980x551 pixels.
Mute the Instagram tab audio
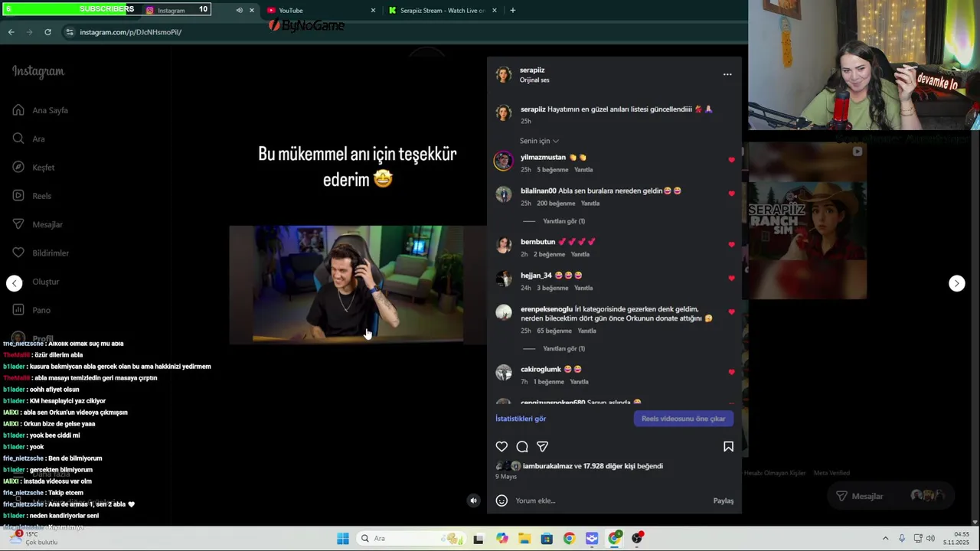point(239,10)
